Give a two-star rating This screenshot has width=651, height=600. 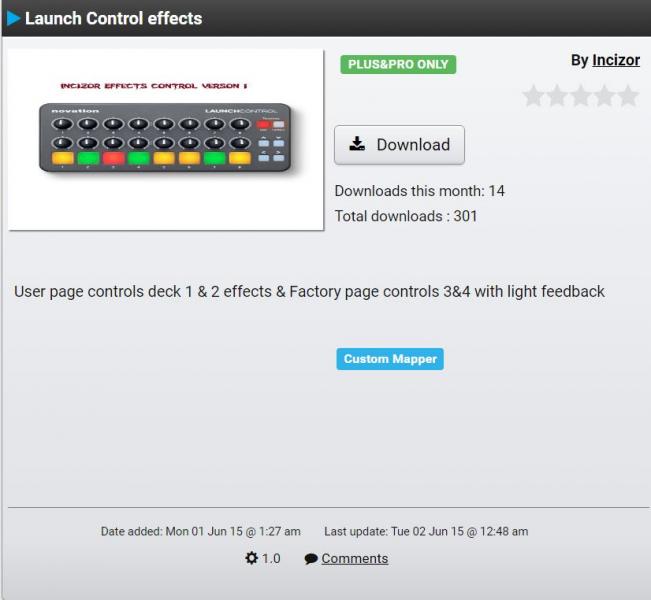coord(557,96)
